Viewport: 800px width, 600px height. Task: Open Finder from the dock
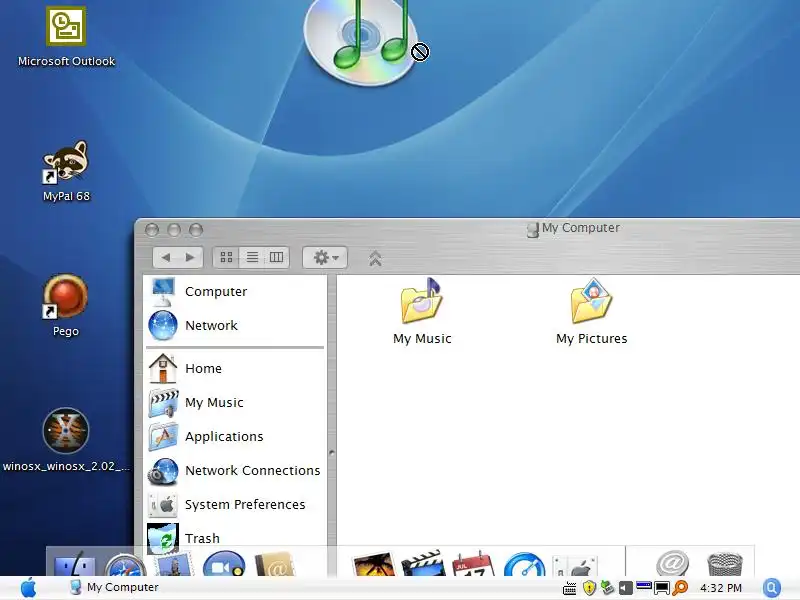[74, 564]
